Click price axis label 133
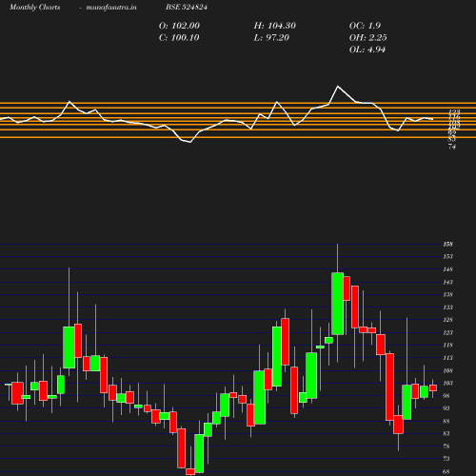 [448, 307]
